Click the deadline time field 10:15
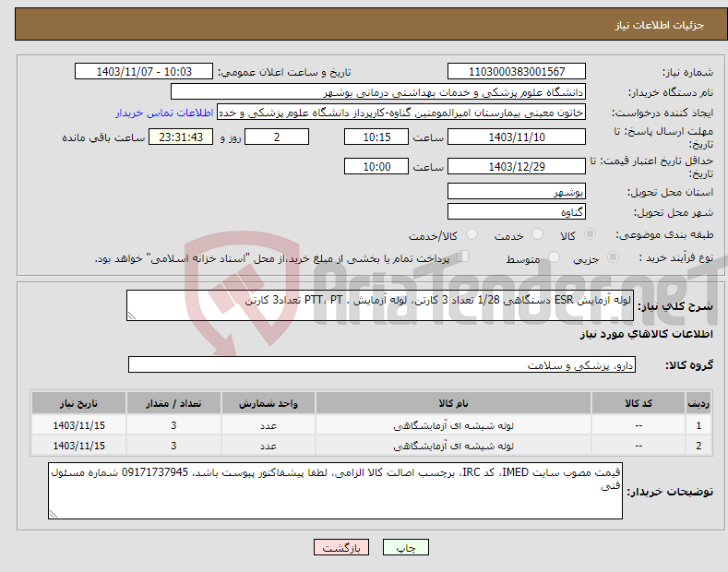 [x=376, y=137]
